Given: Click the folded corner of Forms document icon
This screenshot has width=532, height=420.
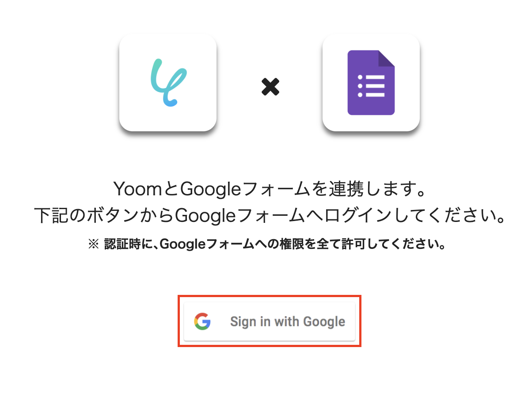Looking at the screenshot, I should point(386,58).
